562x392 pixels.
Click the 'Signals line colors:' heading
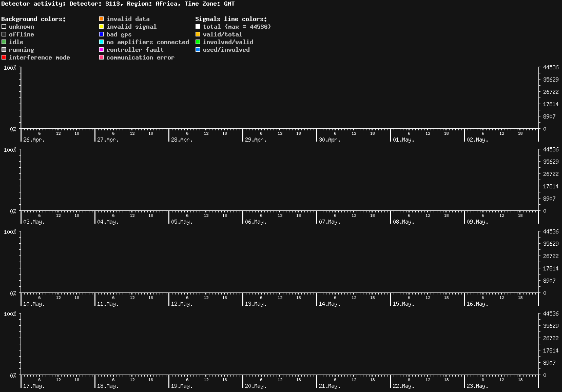pos(231,19)
